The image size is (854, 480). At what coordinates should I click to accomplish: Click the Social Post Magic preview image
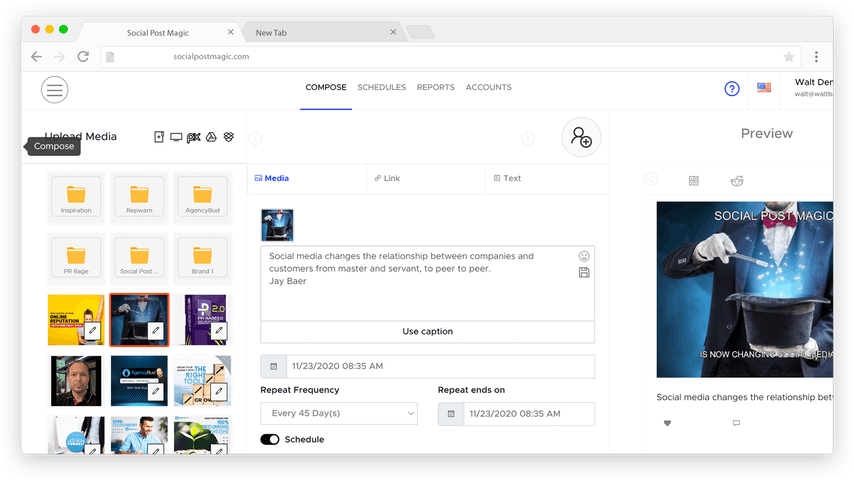tap(745, 290)
